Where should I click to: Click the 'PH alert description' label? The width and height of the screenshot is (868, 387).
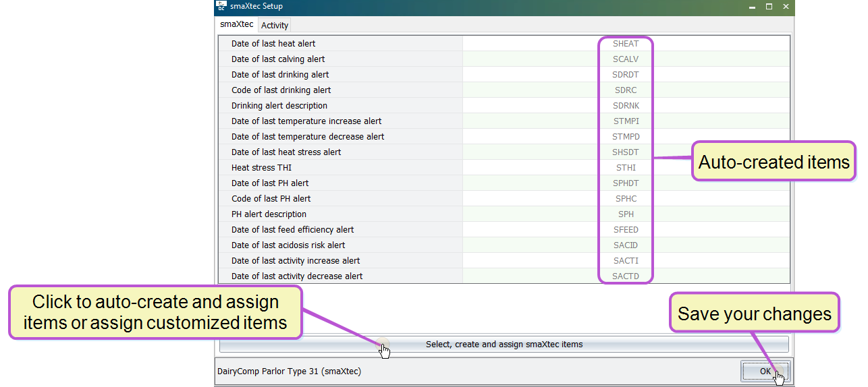269,214
